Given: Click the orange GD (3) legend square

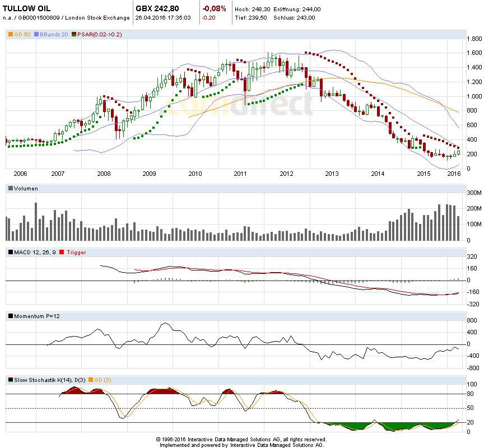Looking at the screenshot, I should [x=91, y=380].
